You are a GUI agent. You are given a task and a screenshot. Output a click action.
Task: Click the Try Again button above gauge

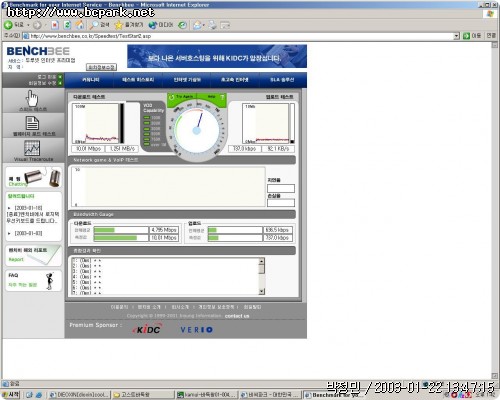point(182,97)
